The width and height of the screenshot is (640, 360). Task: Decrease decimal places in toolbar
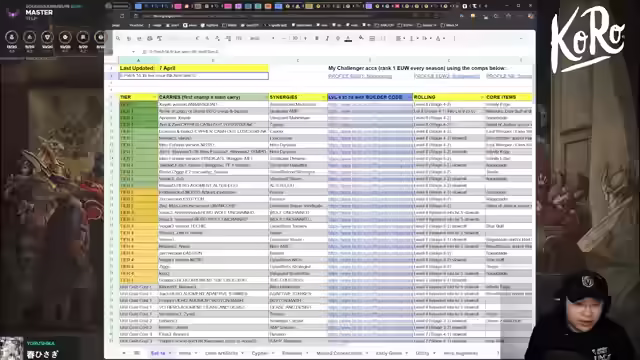[218, 38]
